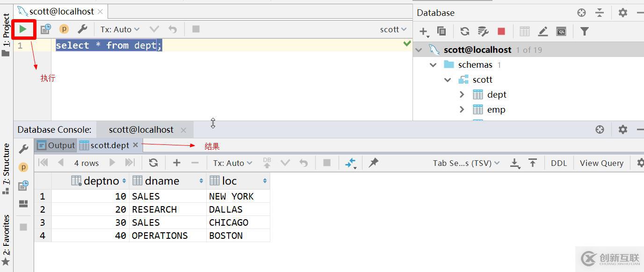
Task: Export results with the download icon
Action: [x=515, y=163]
